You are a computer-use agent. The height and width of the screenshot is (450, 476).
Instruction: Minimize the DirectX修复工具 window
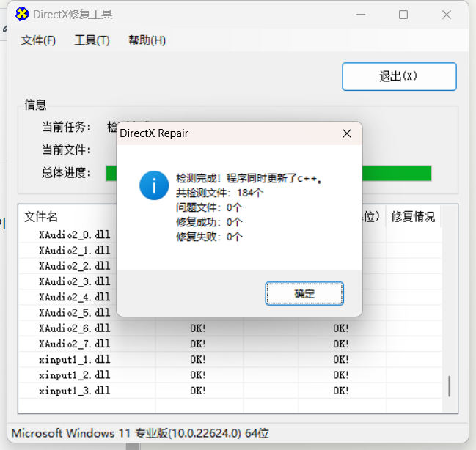(x=361, y=15)
